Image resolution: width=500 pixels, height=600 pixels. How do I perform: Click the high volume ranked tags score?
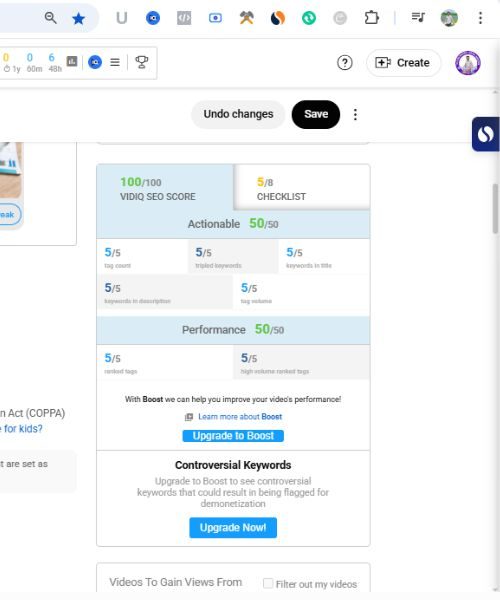tap(301, 363)
